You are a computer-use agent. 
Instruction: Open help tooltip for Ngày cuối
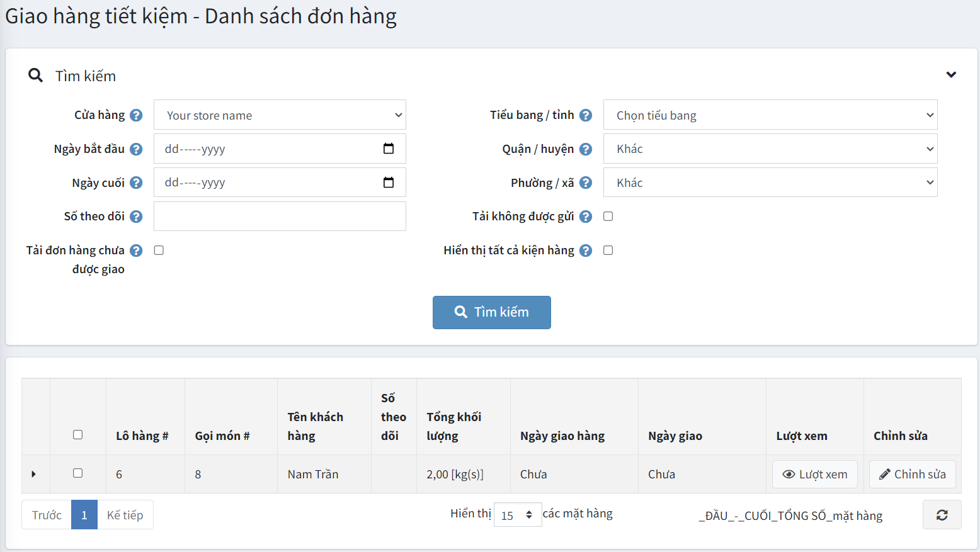click(x=136, y=183)
